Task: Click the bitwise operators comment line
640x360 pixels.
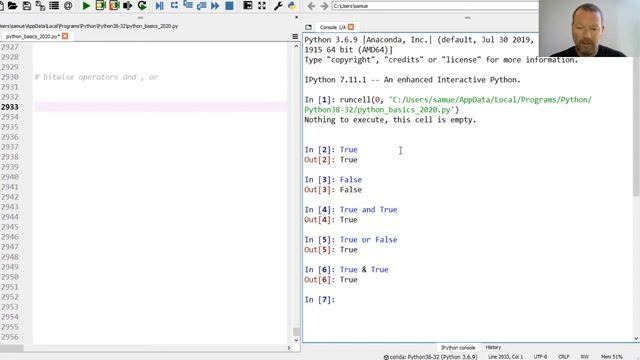Action: (x=96, y=77)
